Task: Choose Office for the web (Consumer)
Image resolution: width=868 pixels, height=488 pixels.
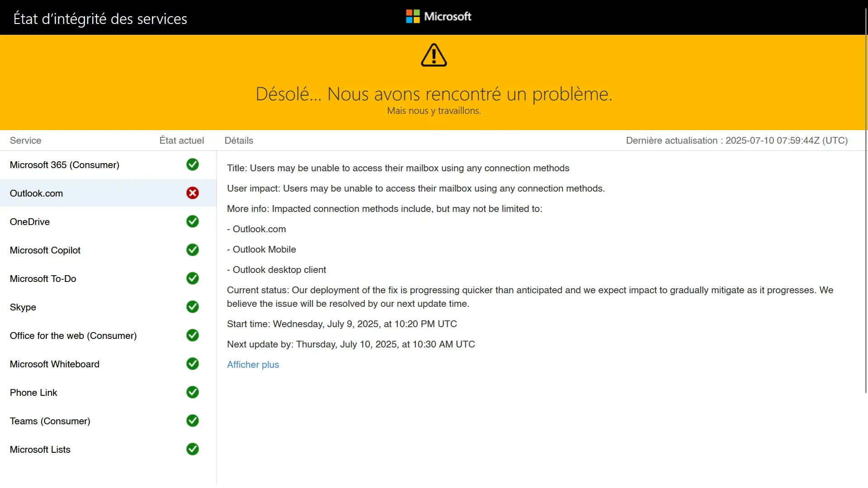Action: tap(108, 336)
